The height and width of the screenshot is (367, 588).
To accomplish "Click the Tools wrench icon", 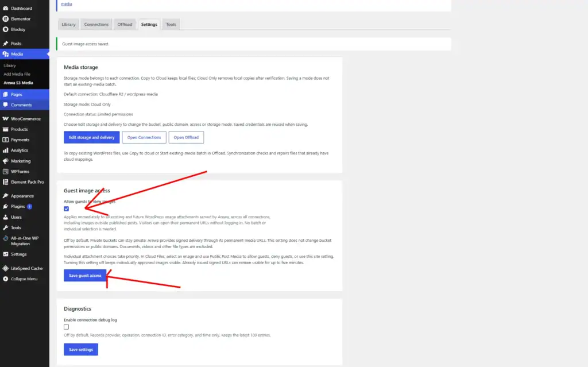I will (6, 227).
